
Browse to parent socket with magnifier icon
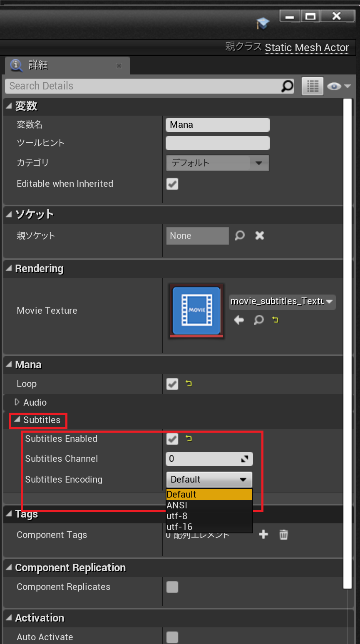click(x=240, y=235)
